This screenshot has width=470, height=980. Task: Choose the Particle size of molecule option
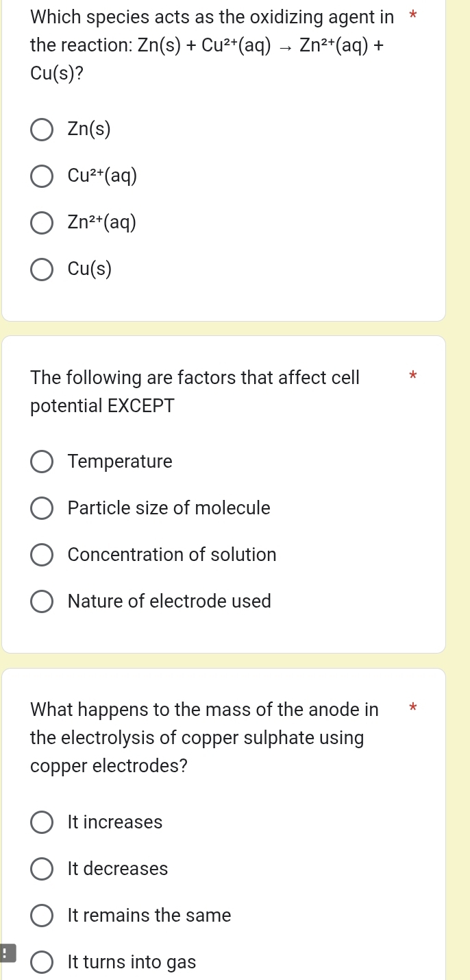click(x=42, y=508)
